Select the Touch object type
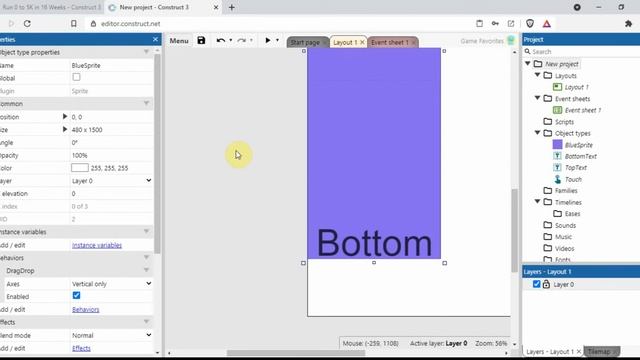The width and height of the screenshot is (640, 360). [x=573, y=179]
